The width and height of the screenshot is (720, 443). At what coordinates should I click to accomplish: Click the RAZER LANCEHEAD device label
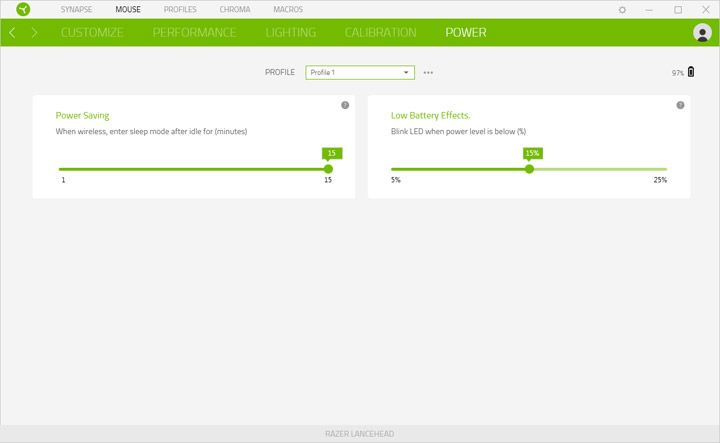point(360,434)
